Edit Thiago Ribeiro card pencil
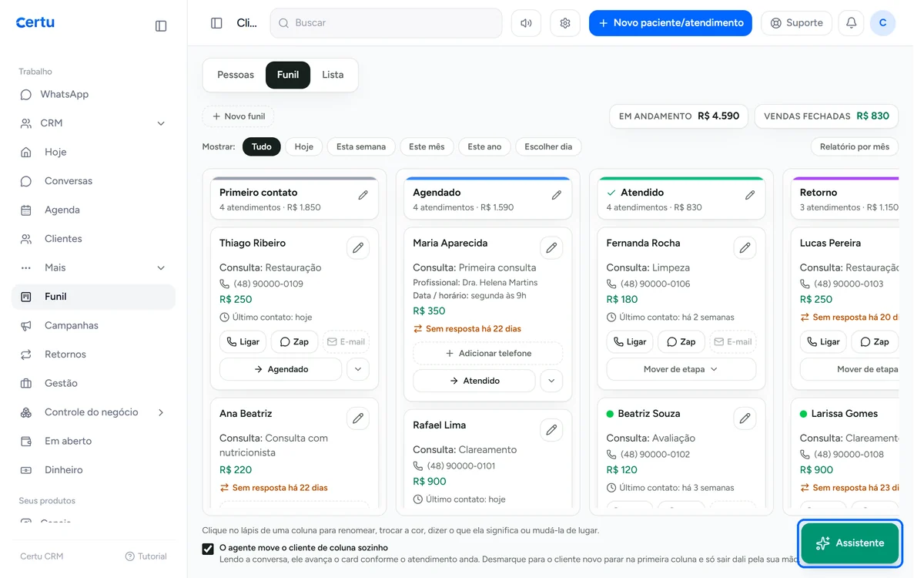 click(x=357, y=248)
